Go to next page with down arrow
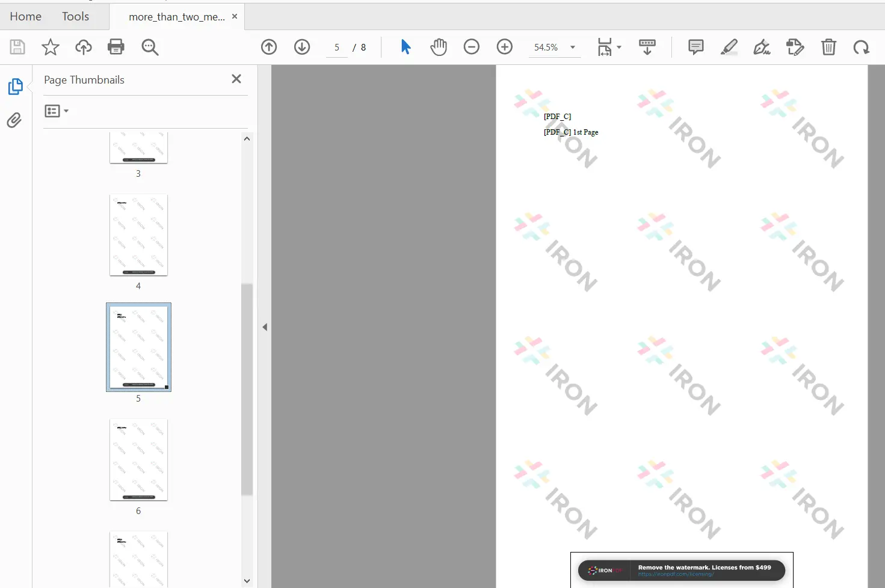Image resolution: width=885 pixels, height=588 pixels. coord(302,47)
